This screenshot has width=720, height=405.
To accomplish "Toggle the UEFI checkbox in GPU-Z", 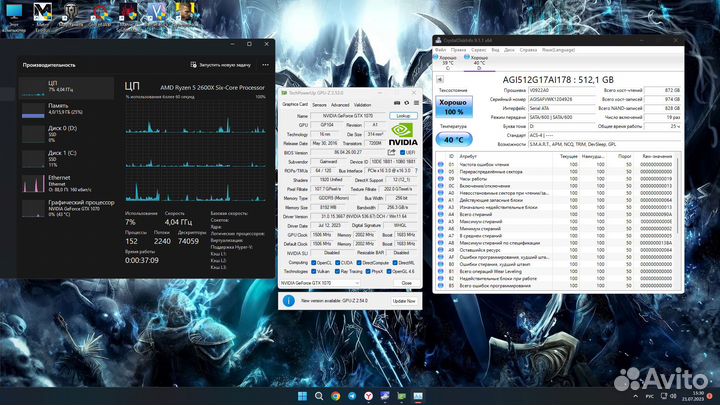I will coord(403,152).
